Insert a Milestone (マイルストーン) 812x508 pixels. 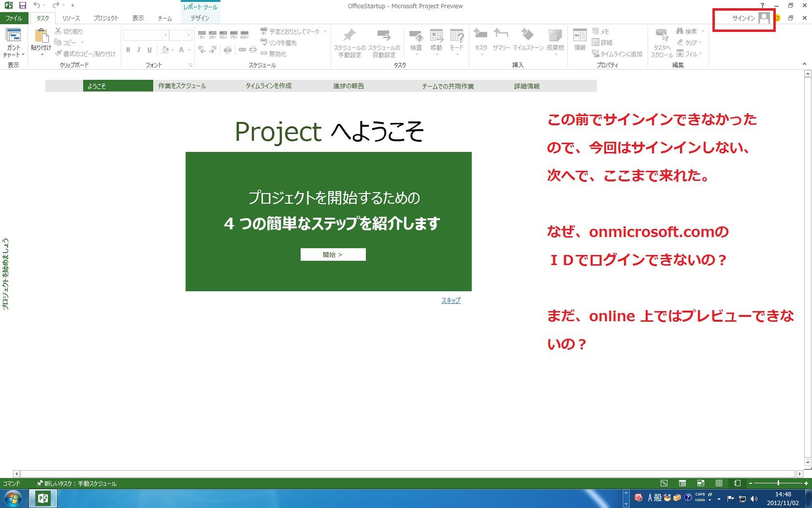coord(528,40)
